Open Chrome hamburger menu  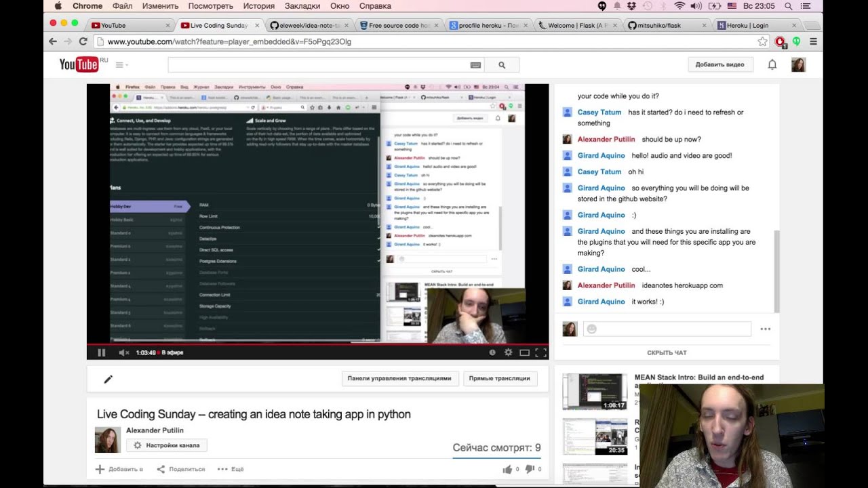coord(813,41)
